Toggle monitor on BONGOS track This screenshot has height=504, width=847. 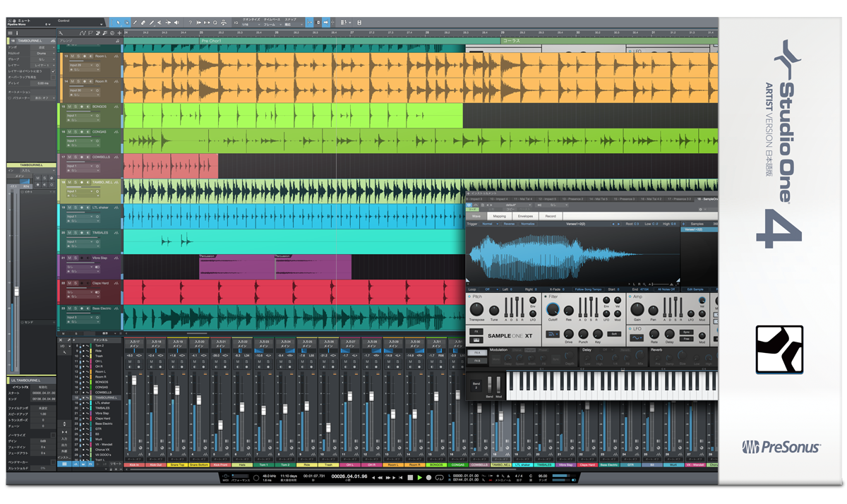coord(88,107)
